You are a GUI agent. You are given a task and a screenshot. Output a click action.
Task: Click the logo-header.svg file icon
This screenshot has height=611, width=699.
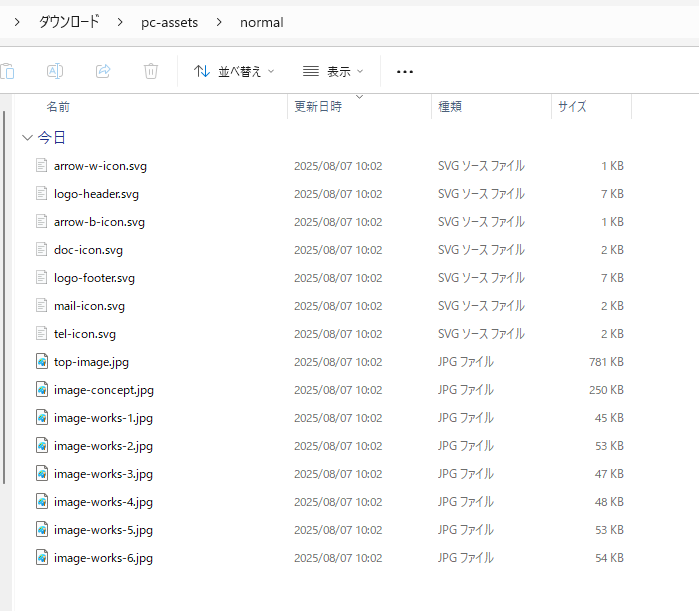41,194
